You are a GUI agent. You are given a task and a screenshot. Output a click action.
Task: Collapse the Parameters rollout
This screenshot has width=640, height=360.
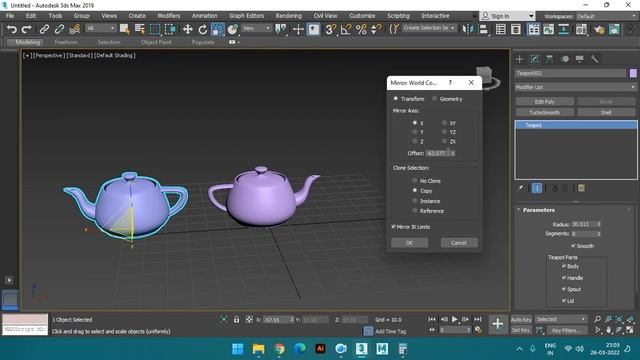pos(539,210)
